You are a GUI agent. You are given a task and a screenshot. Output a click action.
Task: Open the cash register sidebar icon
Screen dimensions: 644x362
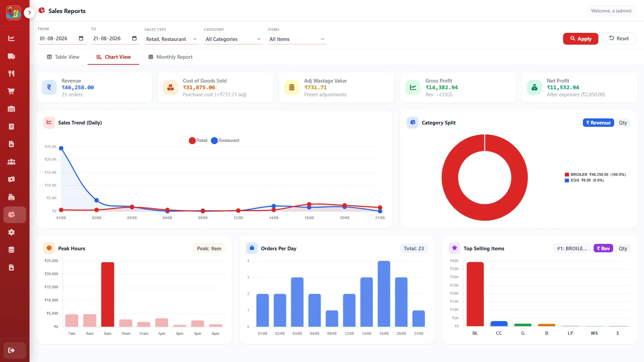[x=11, y=197]
